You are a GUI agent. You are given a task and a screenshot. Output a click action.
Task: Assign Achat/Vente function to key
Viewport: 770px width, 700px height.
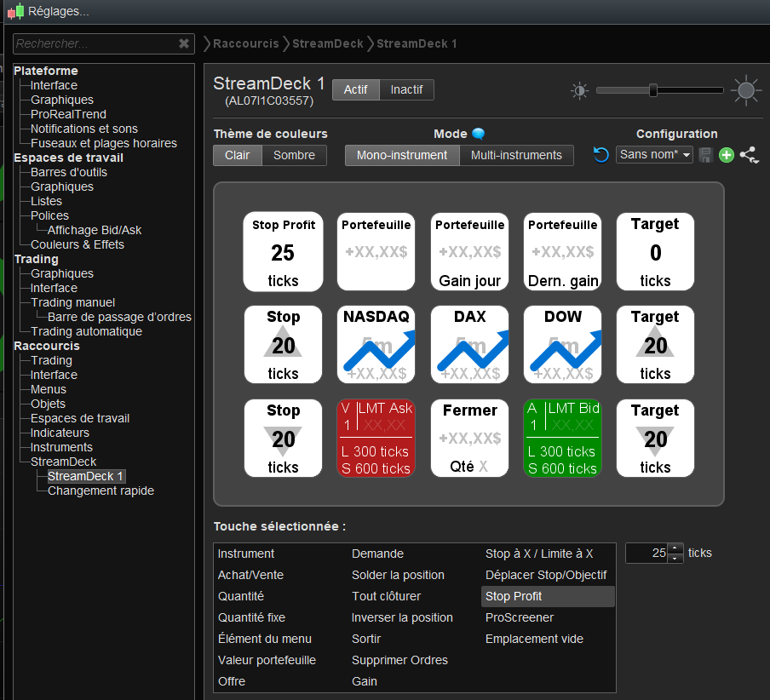250,575
